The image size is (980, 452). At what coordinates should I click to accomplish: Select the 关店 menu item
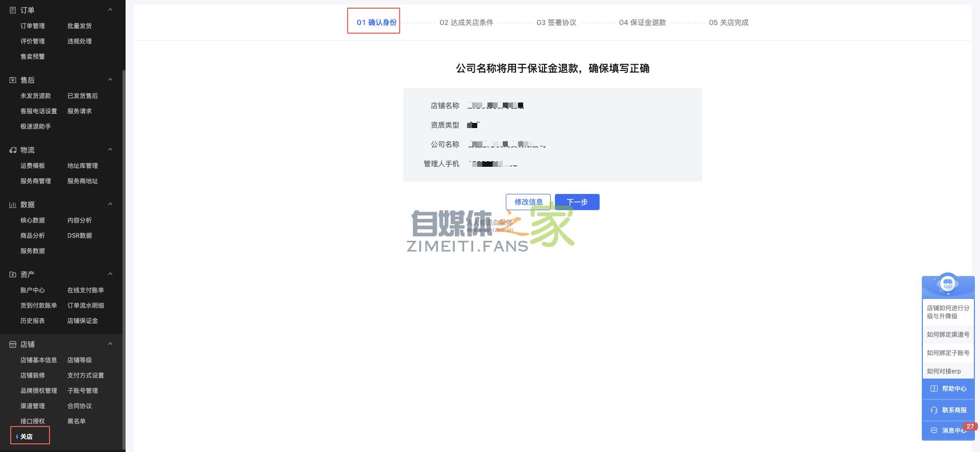click(x=27, y=437)
